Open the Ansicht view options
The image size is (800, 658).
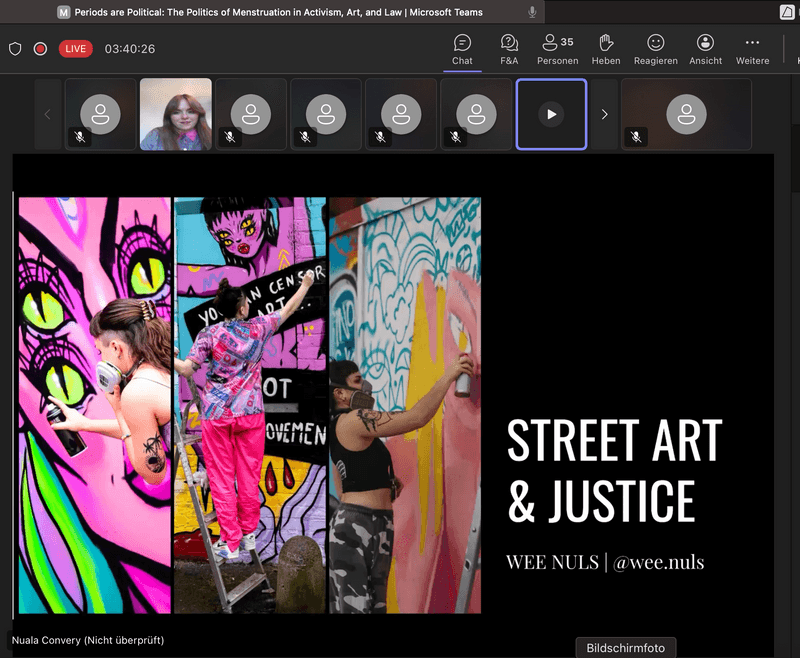(x=705, y=49)
